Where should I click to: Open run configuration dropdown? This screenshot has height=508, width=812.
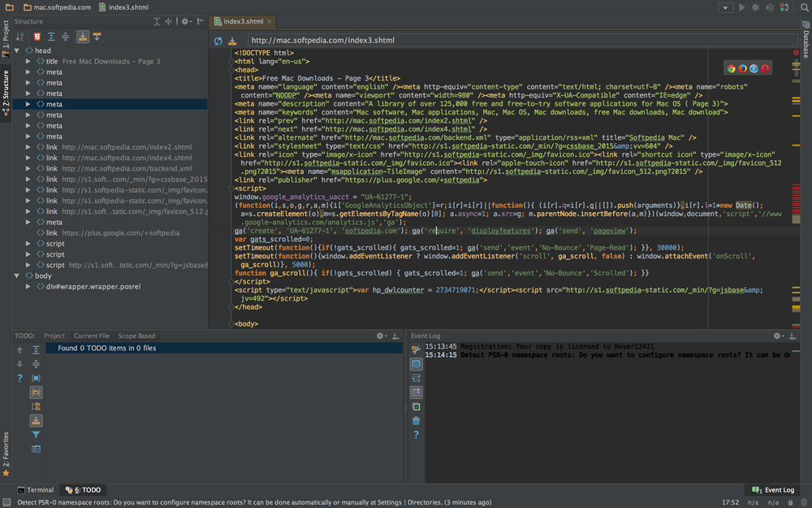(x=725, y=7)
